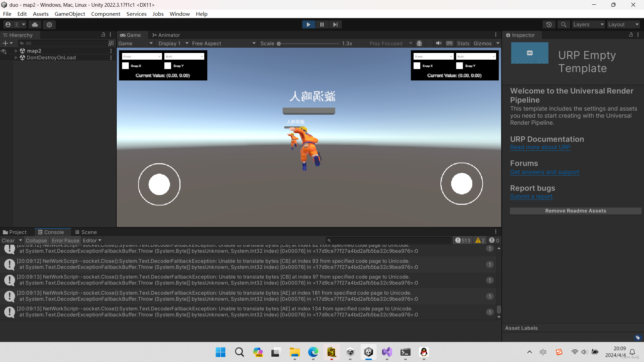Image resolution: width=644 pixels, height=362 pixels.
Task: Open the Clear options dropdown arrow
Action: point(20,240)
